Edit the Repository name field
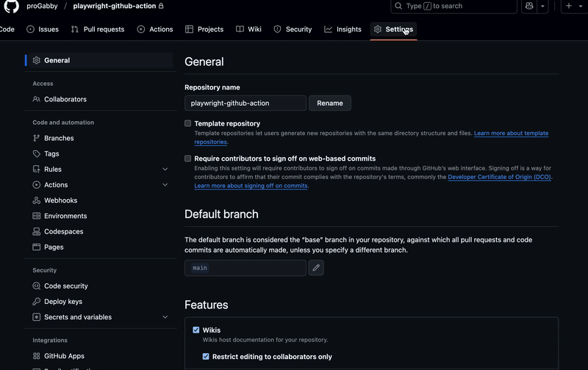The image size is (588, 370). (x=245, y=103)
